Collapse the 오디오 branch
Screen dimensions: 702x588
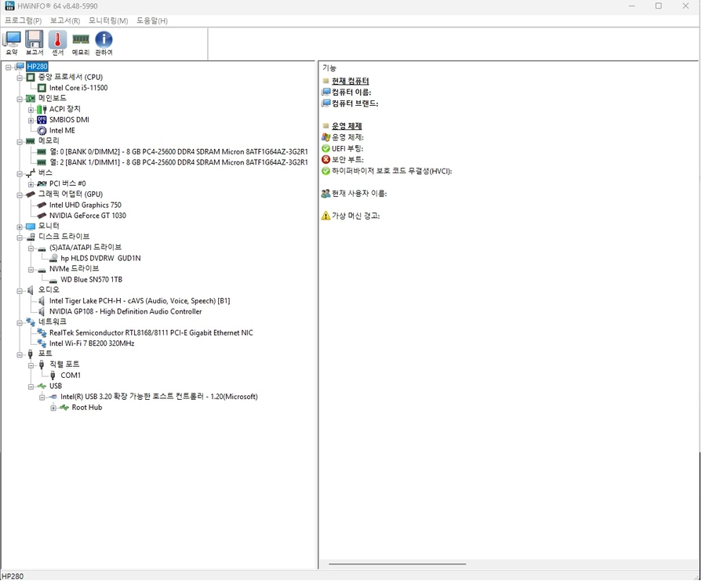click(x=20, y=292)
